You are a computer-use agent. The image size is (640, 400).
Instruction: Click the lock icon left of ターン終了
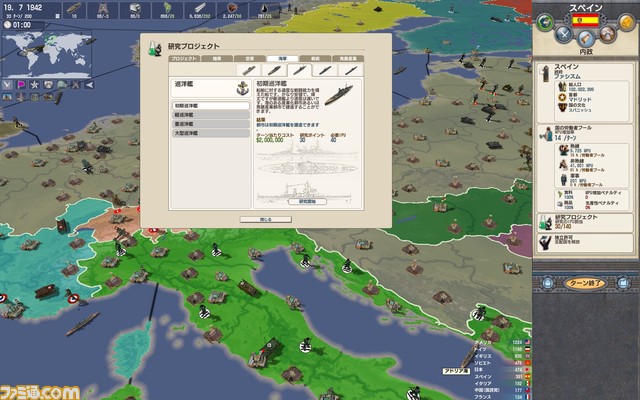[x=548, y=283]
